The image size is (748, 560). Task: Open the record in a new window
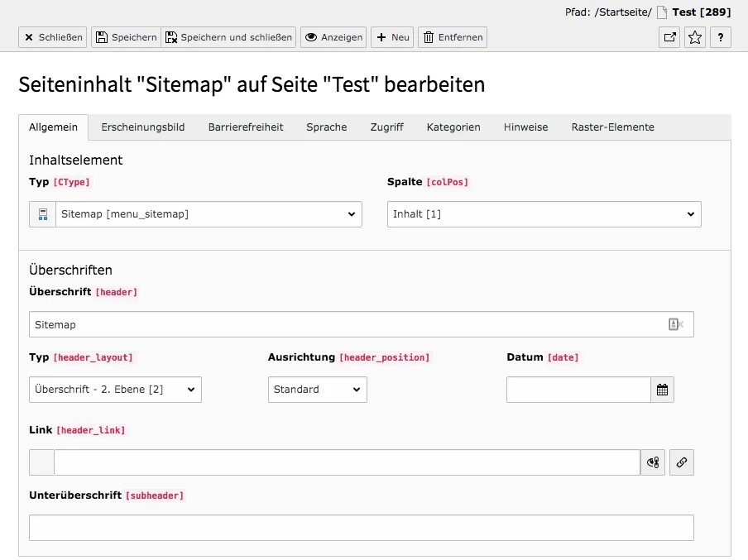pos(669,37)
